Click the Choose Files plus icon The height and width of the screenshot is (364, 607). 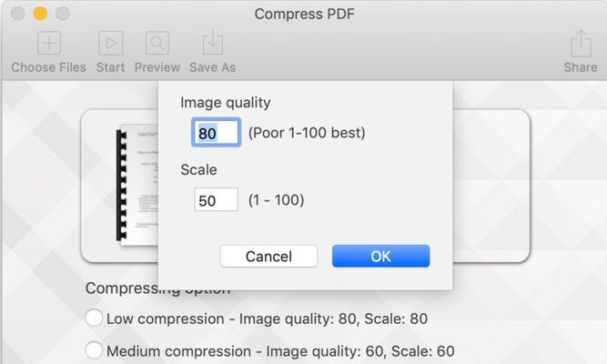coord(49,43)
